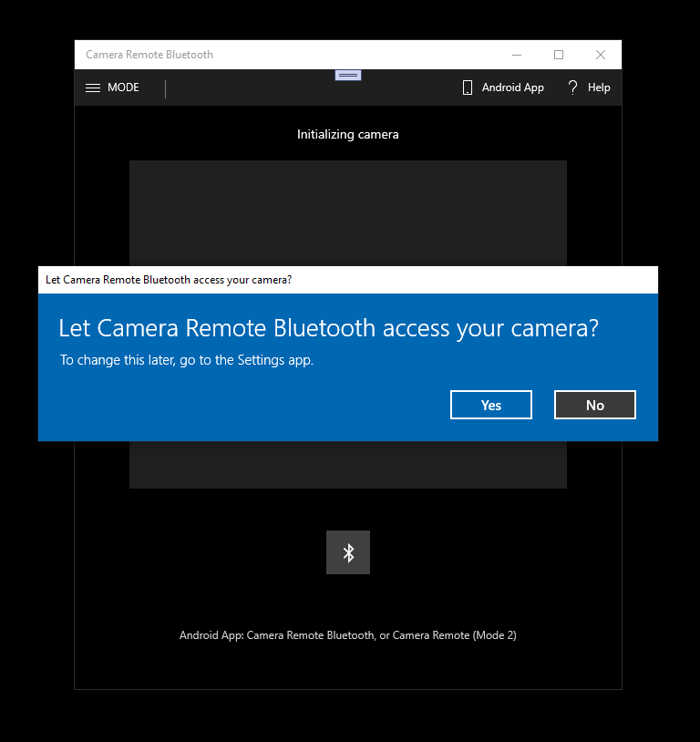Open the Android App link
The width and height of the screenshot is (700, 742).
coord(502,88)
